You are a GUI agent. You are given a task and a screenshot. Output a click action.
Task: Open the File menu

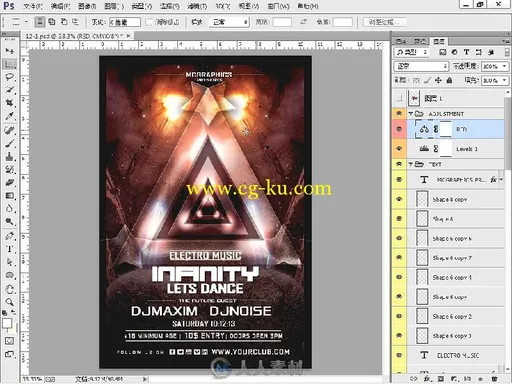[33, 6]
